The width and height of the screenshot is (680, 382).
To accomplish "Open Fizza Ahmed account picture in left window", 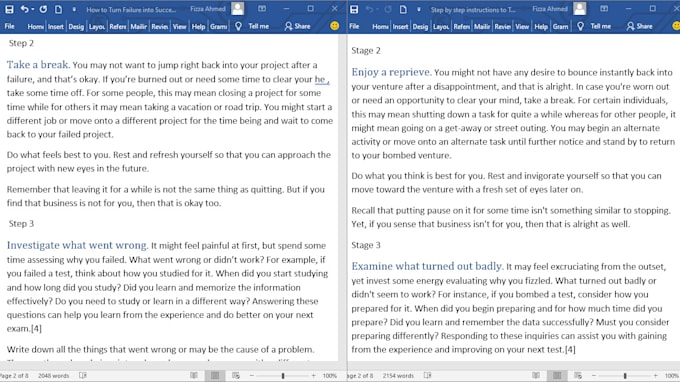I will tap(237, 9).
